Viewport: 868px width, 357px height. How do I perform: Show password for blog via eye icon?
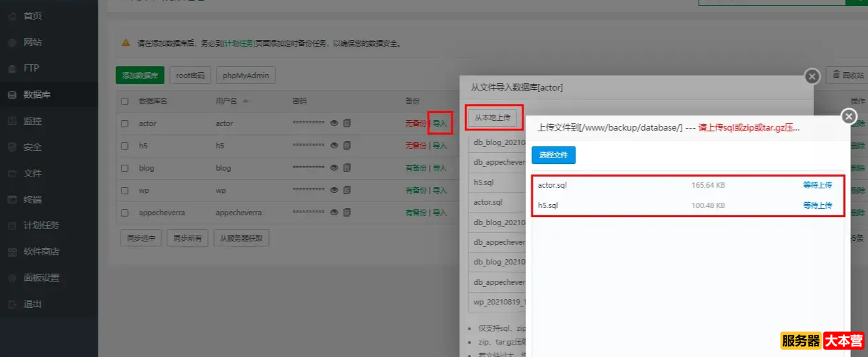point(334,168)
